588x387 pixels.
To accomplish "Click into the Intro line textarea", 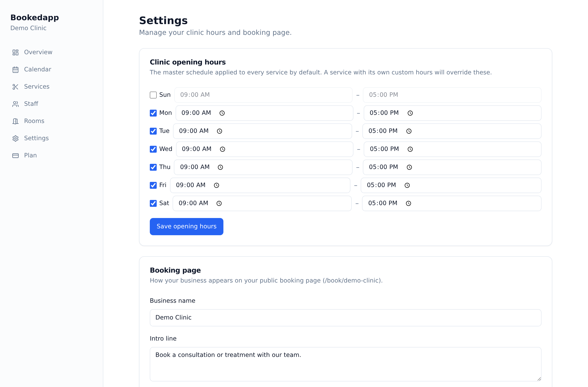I will (345, 364).
